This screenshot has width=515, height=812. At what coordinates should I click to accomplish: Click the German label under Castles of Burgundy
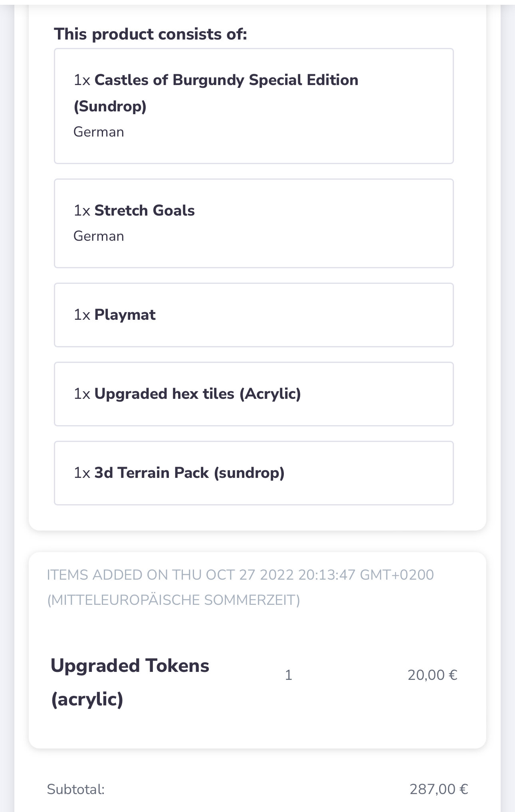[99, 132]
